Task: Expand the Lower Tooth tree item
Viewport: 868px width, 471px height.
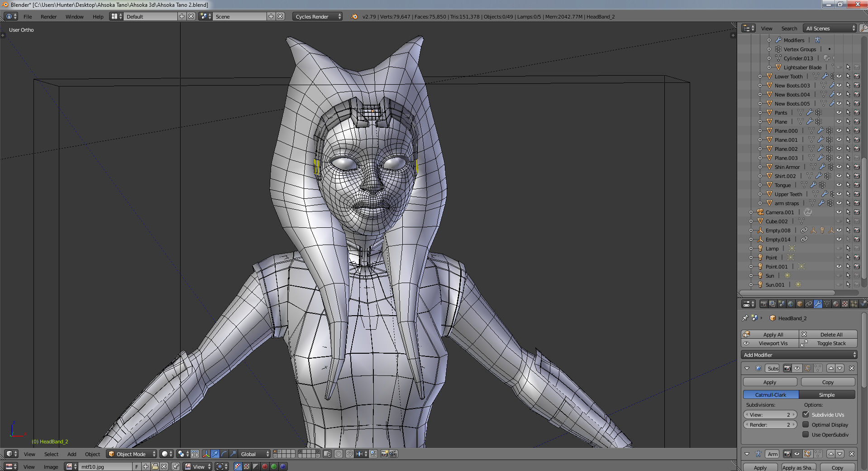Action: (x=760, y=76)
